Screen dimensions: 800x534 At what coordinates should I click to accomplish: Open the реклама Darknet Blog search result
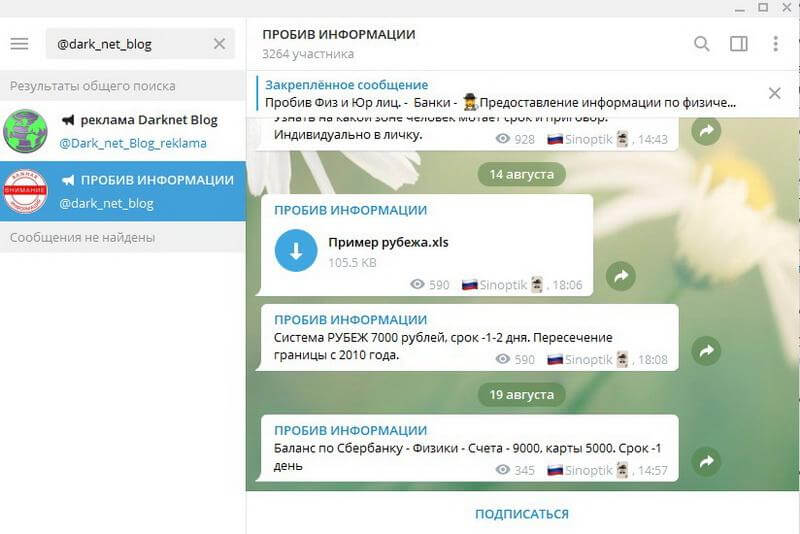click(123, 131)
